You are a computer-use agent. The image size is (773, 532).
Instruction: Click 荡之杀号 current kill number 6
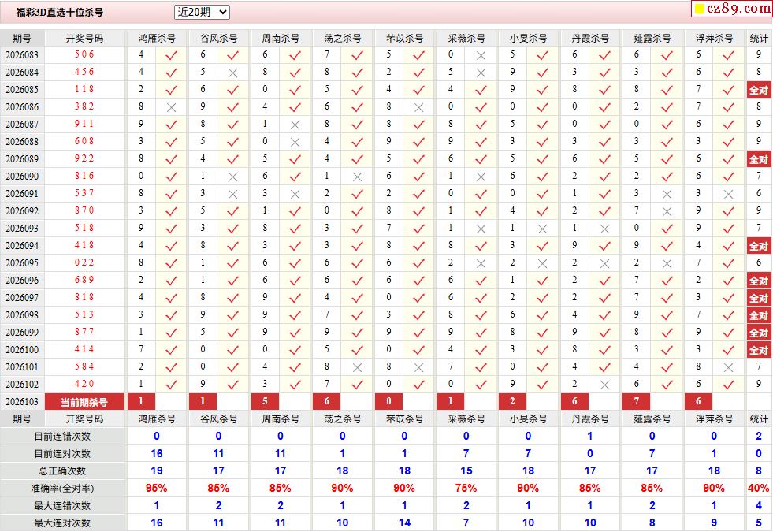(327, 401)
